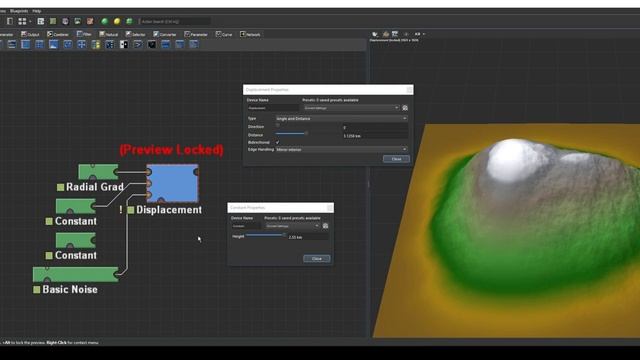Screen dimensions: 640x360
Task: Open the presets dropdown in Constant Properties
Action: [292, 226]
